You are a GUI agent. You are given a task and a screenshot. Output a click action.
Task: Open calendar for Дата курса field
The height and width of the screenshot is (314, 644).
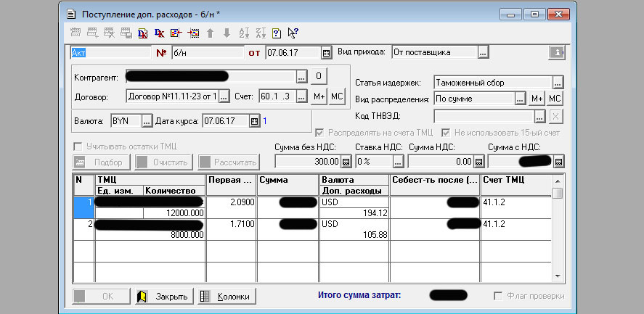coord(254,121)
